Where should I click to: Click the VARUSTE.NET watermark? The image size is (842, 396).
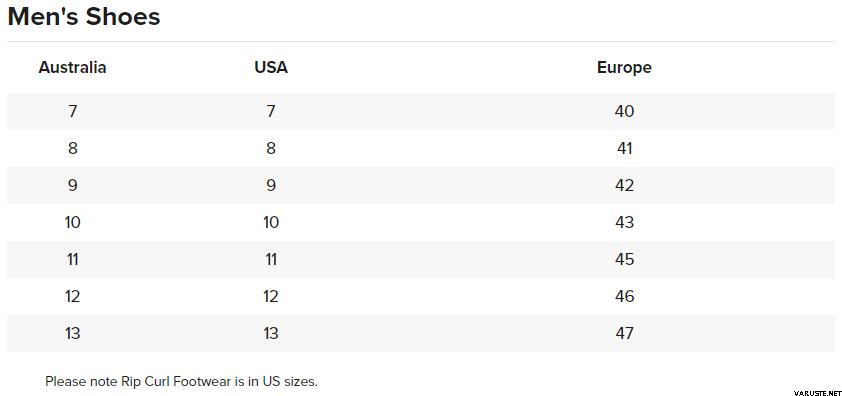[x=817, y=393]
